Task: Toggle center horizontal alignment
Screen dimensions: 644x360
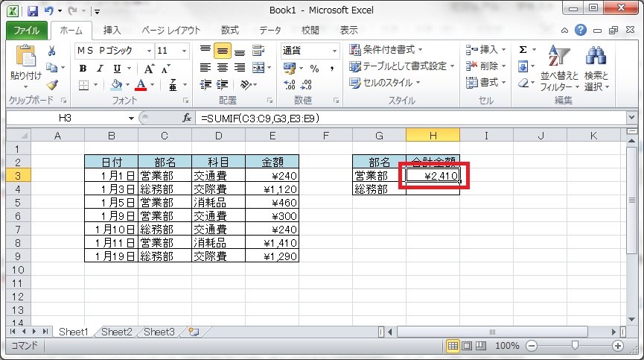Action: [x=222, y=67]
